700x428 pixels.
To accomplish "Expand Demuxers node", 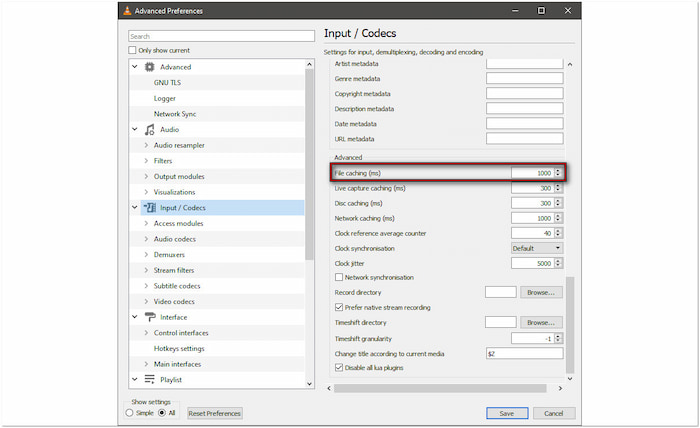I will point(146,254).
